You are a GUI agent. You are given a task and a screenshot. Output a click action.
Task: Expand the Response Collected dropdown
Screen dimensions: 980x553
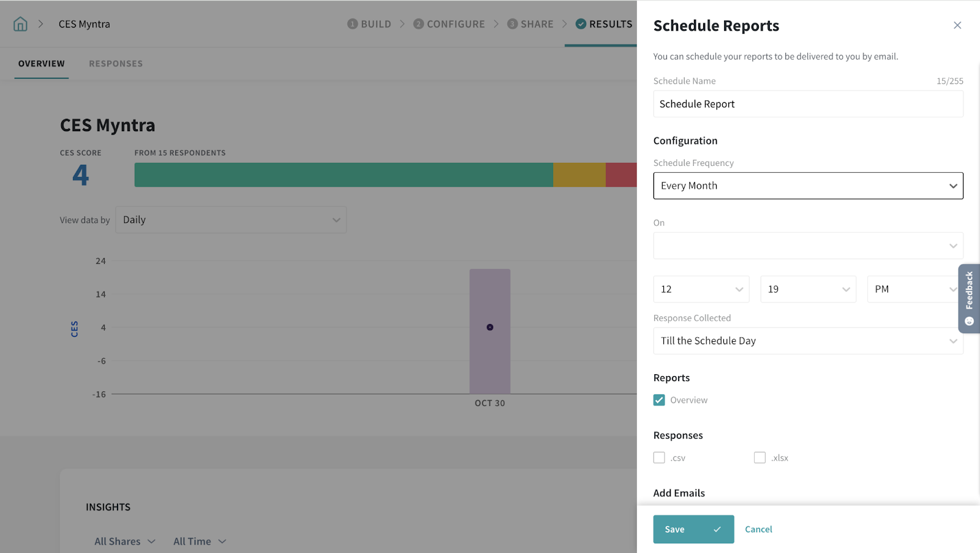808,340
